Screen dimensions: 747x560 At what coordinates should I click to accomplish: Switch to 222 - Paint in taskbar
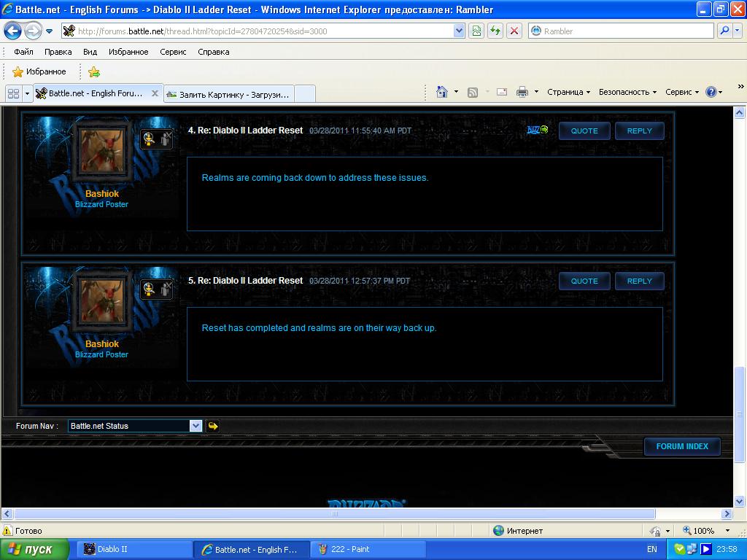click(368, 549)
